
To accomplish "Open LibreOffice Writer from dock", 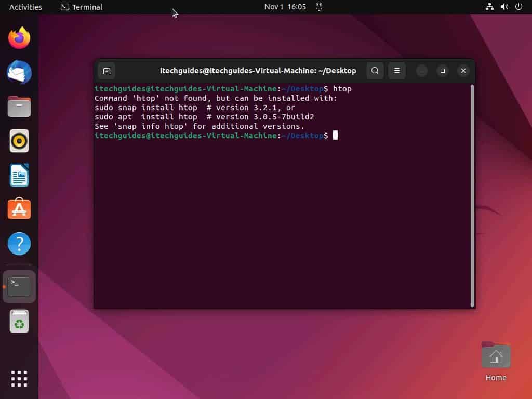I will 19,175.
